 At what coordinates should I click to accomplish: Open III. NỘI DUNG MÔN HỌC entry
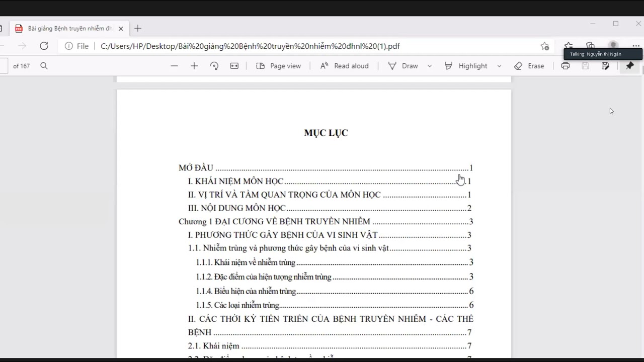click(330, 208)
